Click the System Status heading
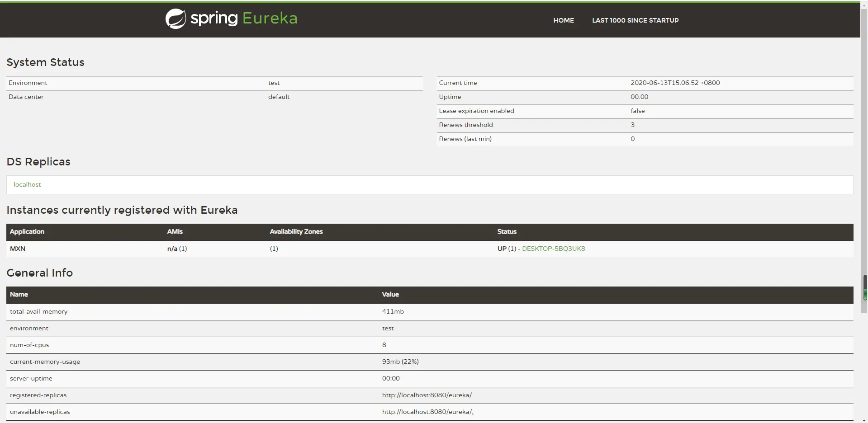 (x=45, y=62)
